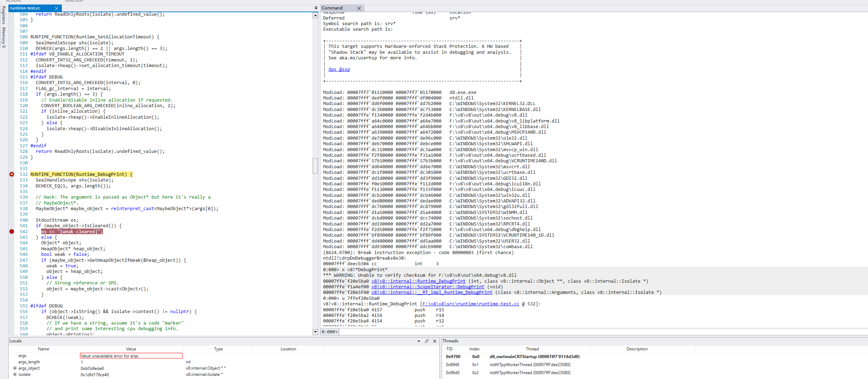Open the Memory 0 side tab

tap(3, 37)
